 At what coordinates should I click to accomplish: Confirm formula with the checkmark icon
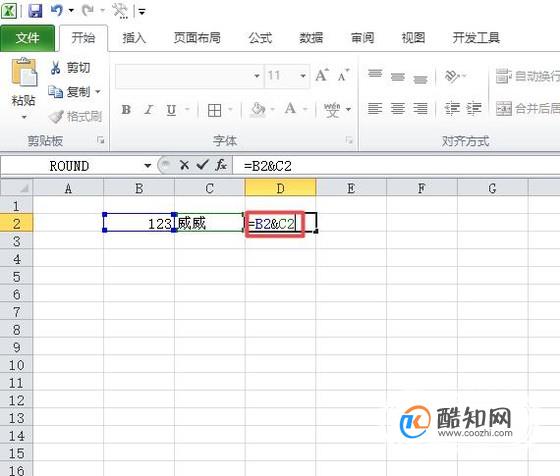click(x=202, y=165)
